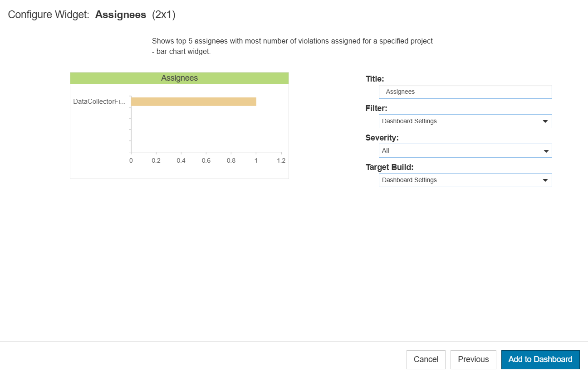This screenshot has width=588, height=377.
Task: Click the Title input field containing Assignees
Action: tap(465, 92)
